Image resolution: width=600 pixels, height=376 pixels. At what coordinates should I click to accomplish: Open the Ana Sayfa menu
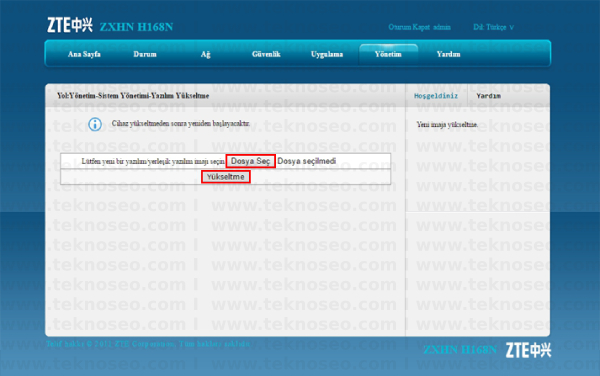point(84,54)
